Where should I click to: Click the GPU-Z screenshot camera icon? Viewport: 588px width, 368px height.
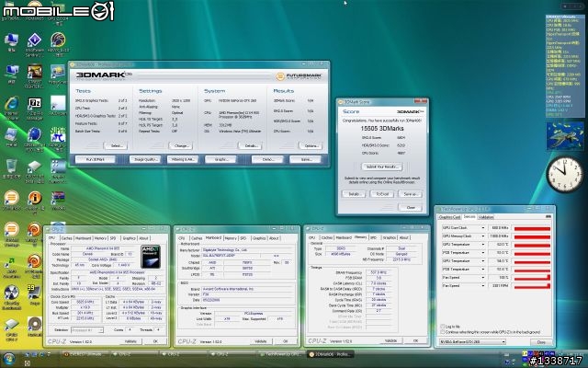[x=548, y=217]
